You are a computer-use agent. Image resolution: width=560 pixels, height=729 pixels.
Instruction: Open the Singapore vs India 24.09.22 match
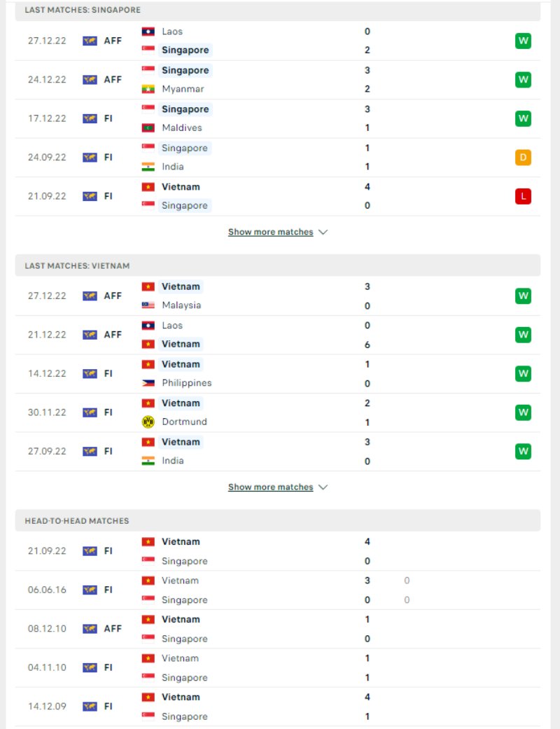[x=278, y=158]
